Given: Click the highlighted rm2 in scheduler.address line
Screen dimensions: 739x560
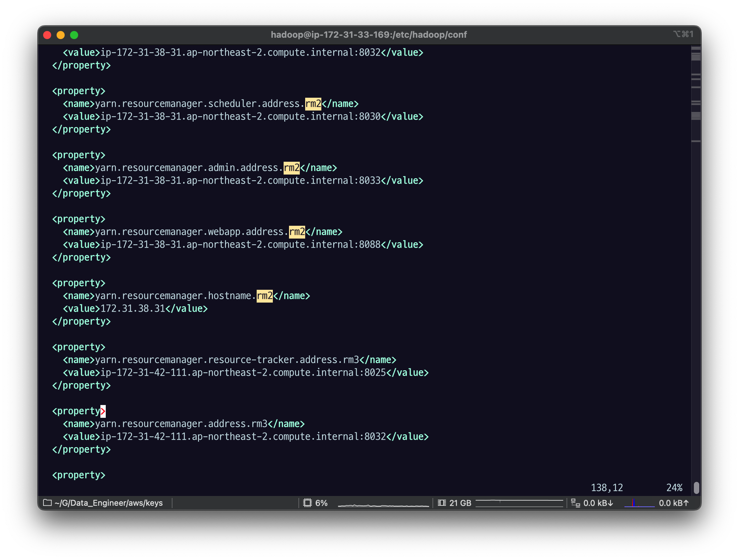Looking at the screenshot, I should tap(313, 104).
